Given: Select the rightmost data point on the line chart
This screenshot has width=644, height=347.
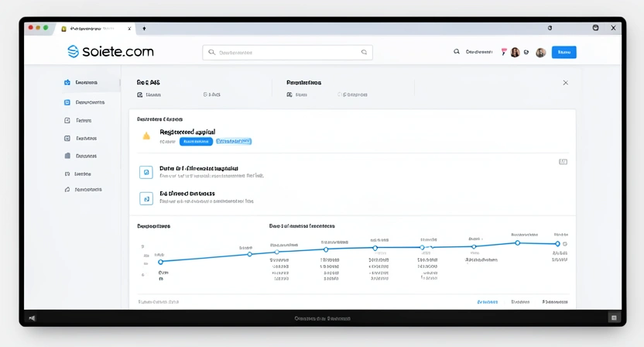Looking at the screenshot, I should (x=557, y=244).
